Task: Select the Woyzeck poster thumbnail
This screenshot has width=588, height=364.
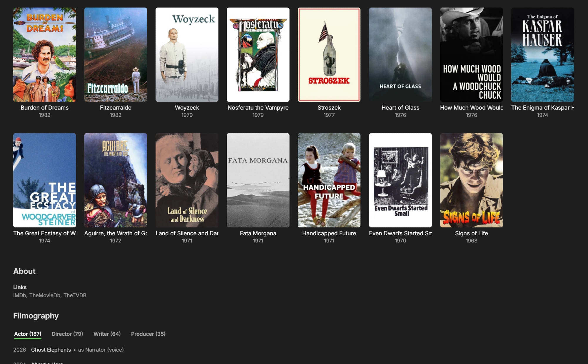Action: tap(187, 55)
